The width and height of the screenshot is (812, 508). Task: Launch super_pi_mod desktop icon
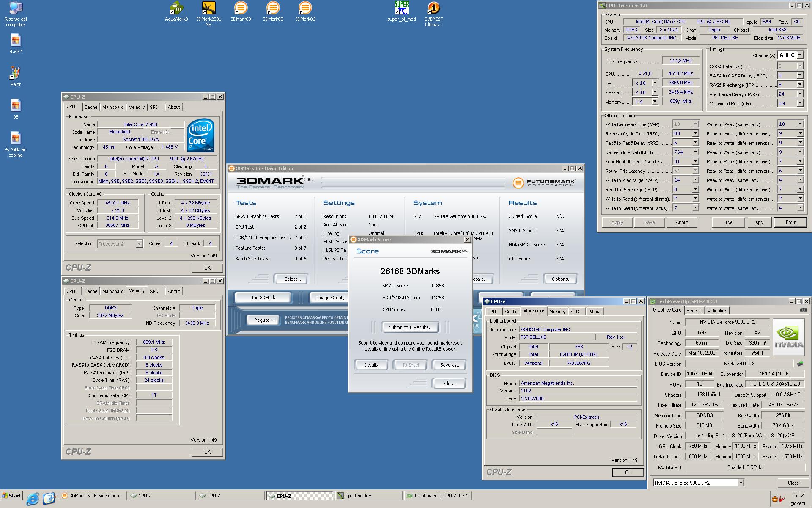(402, 11)
